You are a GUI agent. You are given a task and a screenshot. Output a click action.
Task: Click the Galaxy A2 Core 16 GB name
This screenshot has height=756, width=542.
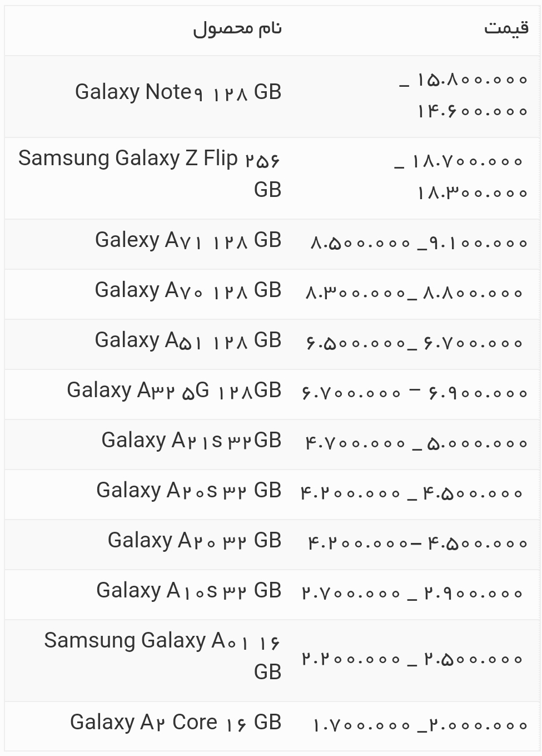176,723
